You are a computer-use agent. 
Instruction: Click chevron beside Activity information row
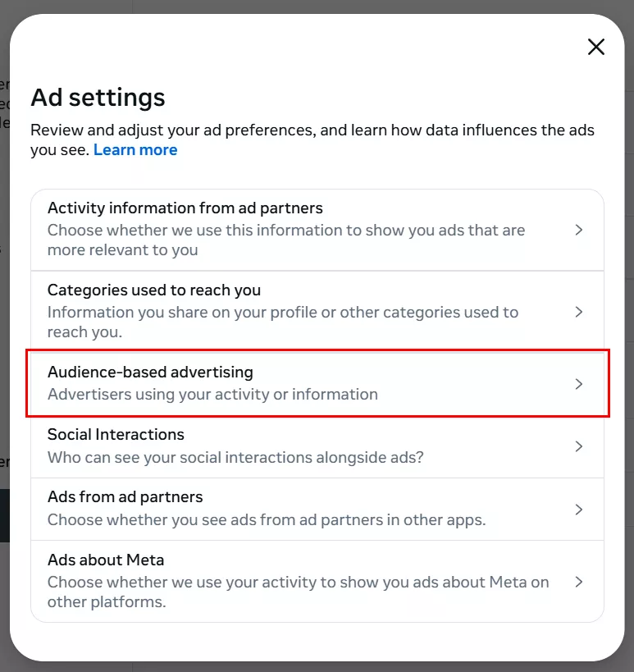579,230
